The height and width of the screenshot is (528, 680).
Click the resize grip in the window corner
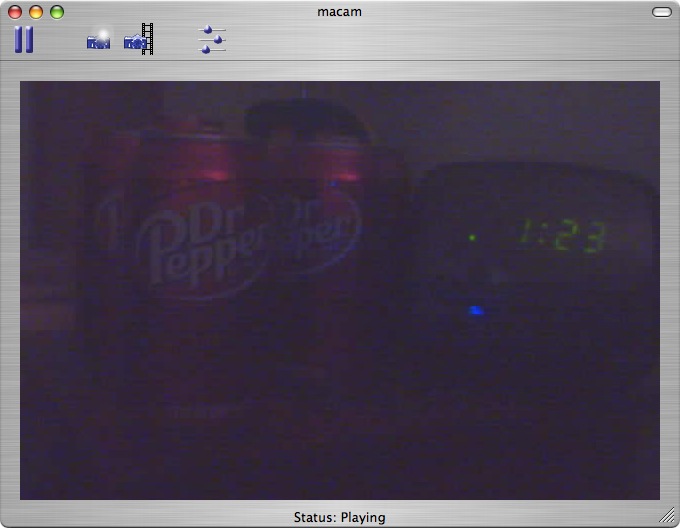668,516
